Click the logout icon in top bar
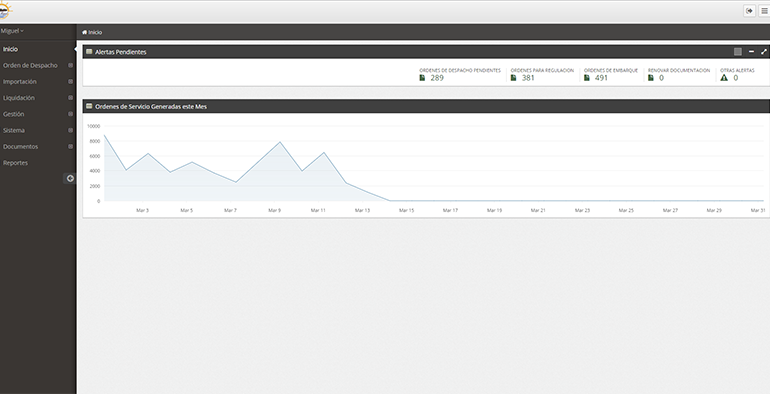 click(x=749, y=11)
